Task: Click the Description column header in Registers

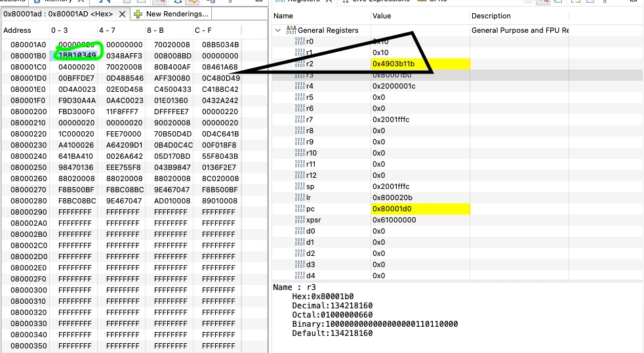Action: click(491, 16)
